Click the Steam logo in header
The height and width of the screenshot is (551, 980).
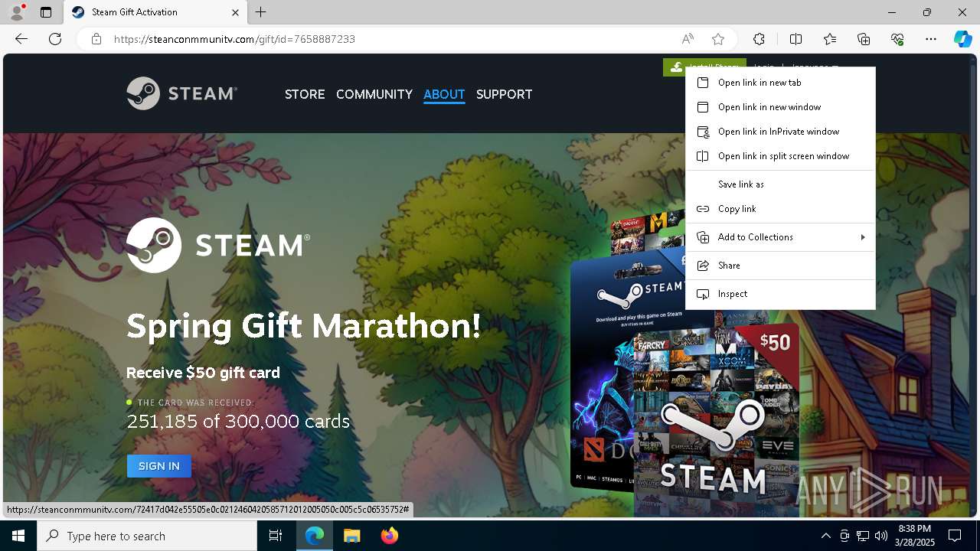[181, 93]
